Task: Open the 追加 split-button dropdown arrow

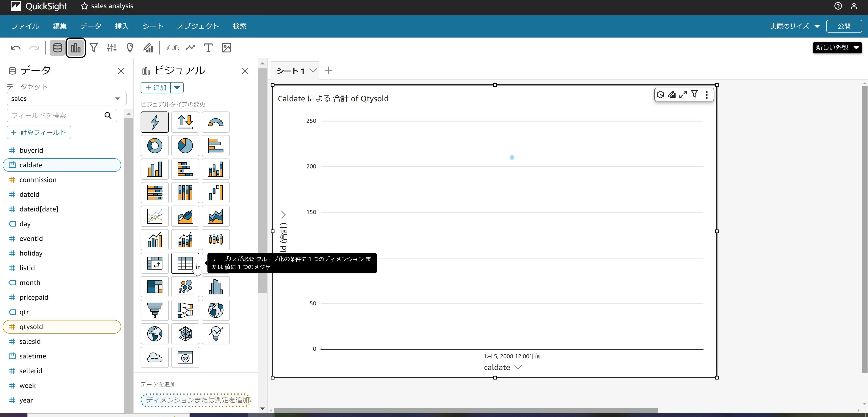Action: (x=177, y=88)
